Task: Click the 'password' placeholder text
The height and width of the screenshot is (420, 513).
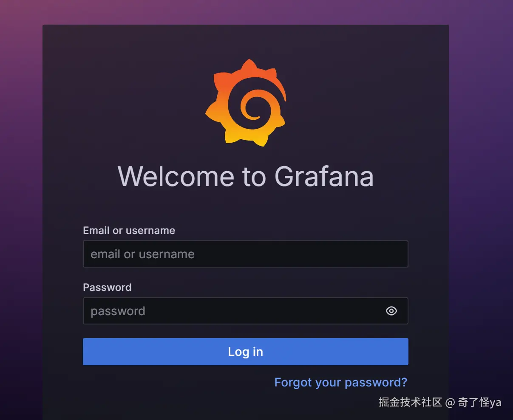Action: coord(118,311)
